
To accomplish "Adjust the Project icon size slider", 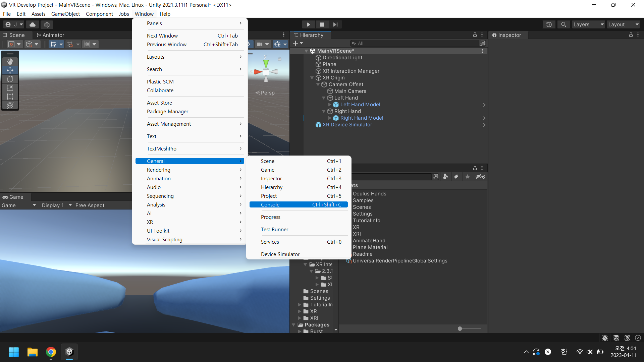I will (x=469, y=329).
